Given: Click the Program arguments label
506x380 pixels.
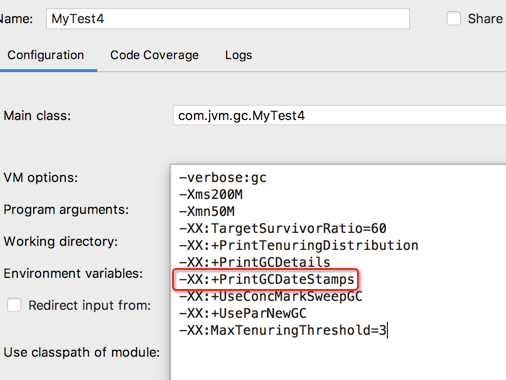Looking at the screenshot, I should tap(66, 210).
